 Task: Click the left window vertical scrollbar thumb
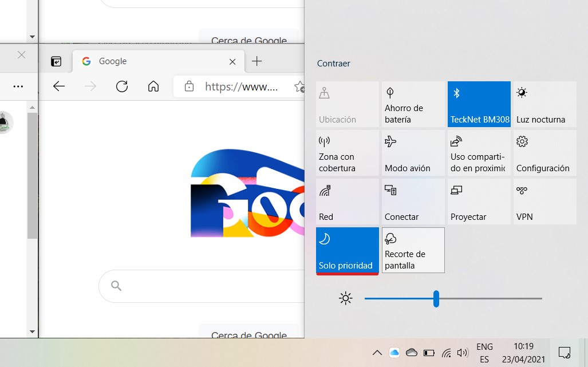point(32,175)
